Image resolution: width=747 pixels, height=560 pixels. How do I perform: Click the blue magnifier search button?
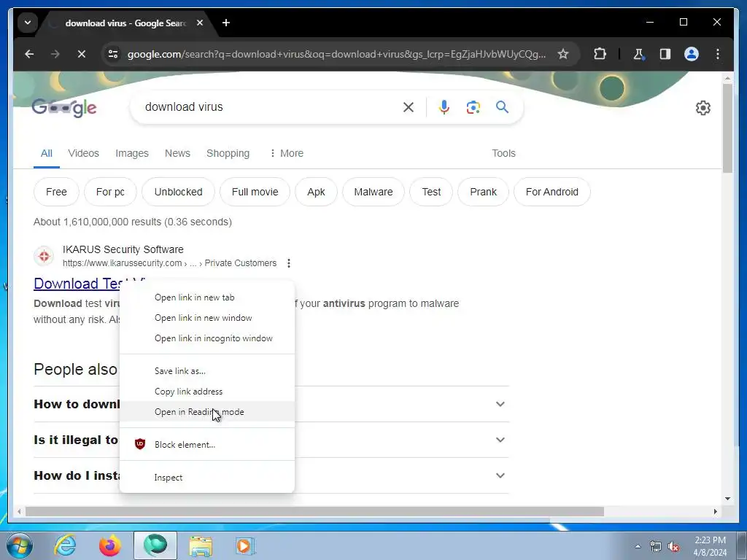tap(502, 106)
